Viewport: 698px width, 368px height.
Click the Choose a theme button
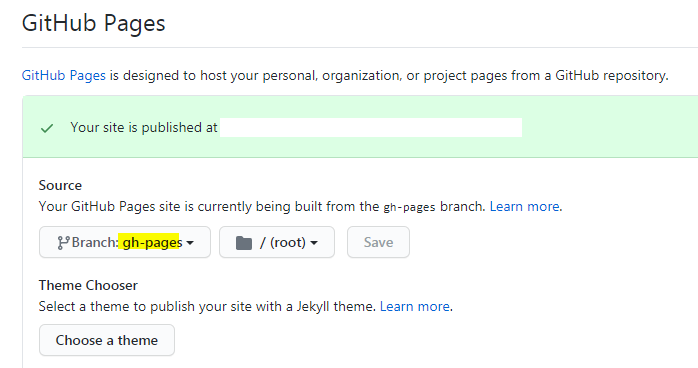click(x=107, y=340)
